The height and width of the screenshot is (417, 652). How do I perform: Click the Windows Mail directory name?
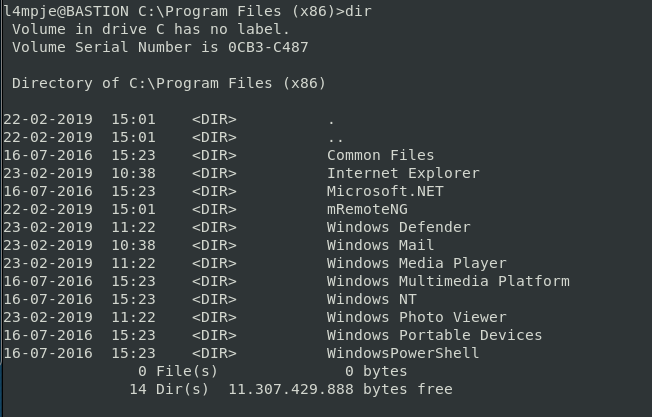click(380, 245)
